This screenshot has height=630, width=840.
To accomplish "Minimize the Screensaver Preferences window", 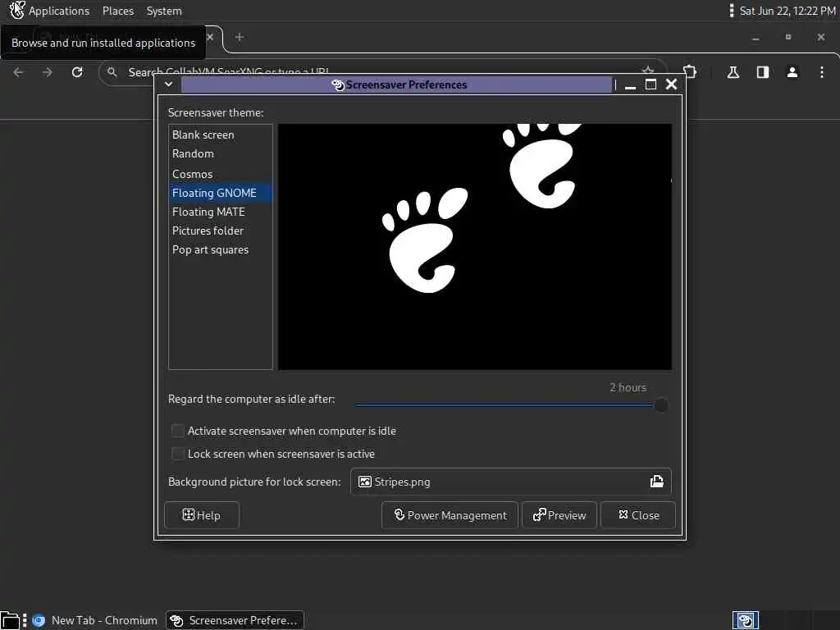I will 631,84.
